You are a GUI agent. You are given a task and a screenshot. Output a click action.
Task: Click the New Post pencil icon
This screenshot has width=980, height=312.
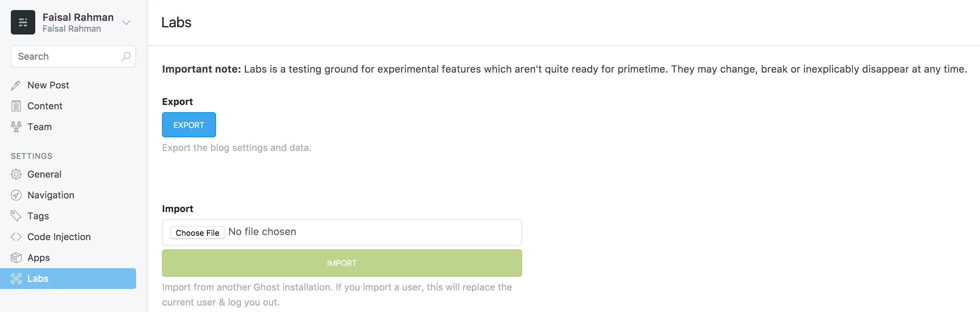coord(15,86)
